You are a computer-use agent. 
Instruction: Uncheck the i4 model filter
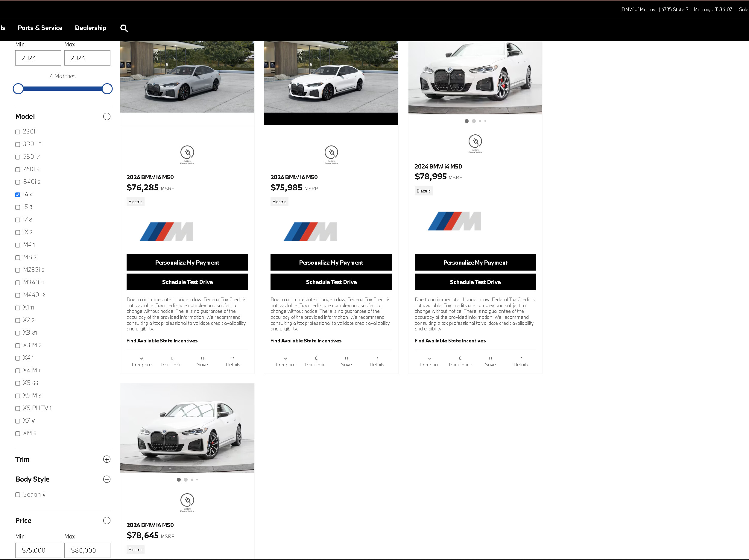pyautogui.click(x=18, y=195)
